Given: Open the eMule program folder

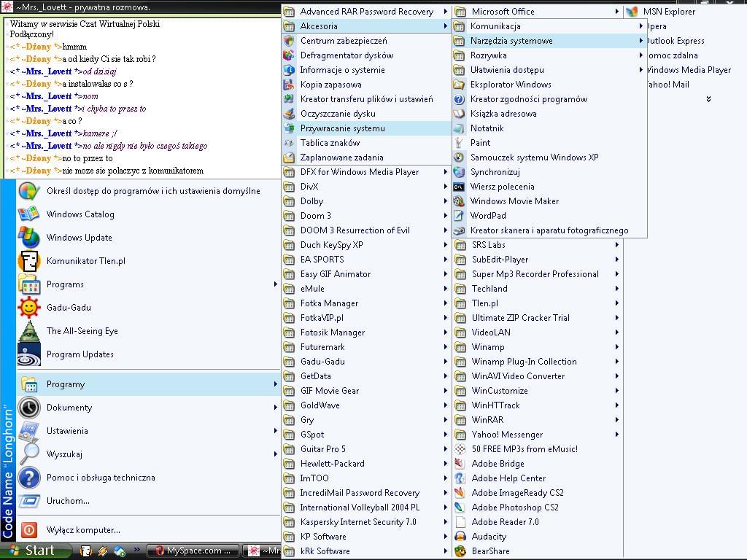Looking at the screenshot, I should pyautogui.click(x=366, y=289).
